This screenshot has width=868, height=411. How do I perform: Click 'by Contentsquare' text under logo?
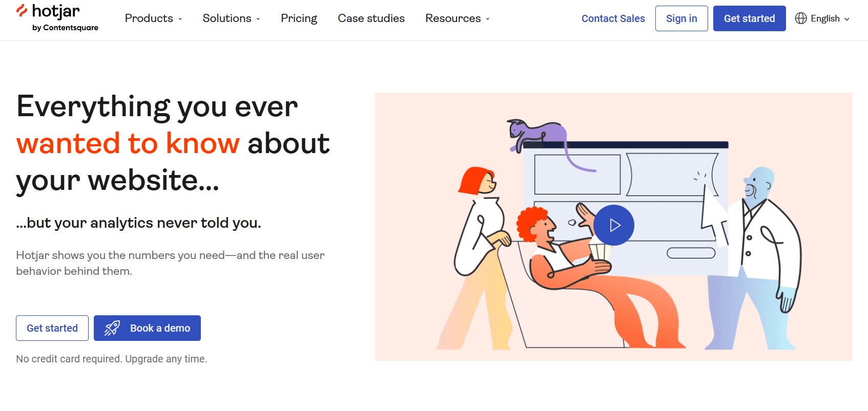pyautogui.click(x=65, y=28)
